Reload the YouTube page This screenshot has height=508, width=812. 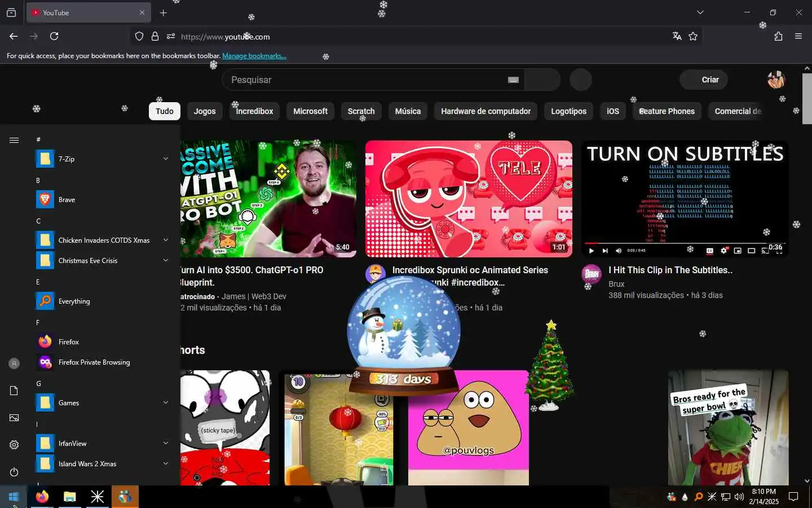(54, 36)
